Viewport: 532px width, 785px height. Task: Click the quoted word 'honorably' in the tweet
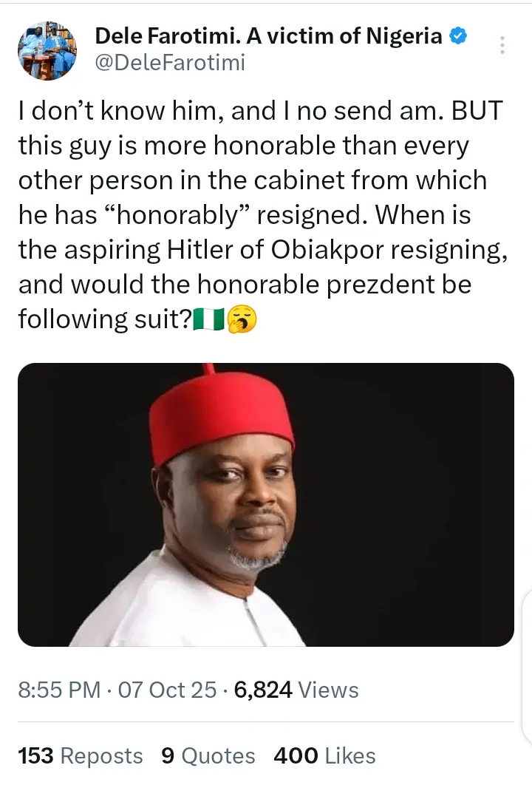185,216
